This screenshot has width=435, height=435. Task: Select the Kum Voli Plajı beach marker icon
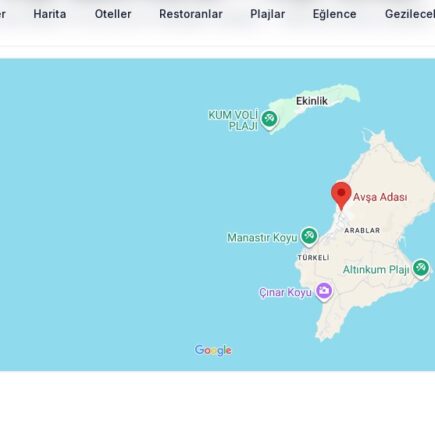269,120
